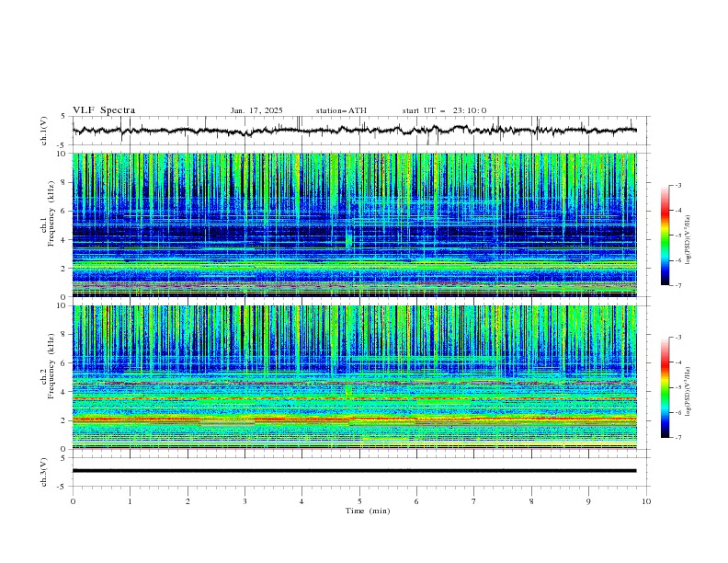Screen dimensions: 728x563
Task: Click the "start UT = 23:10:0" text
Action: point(444,110)
